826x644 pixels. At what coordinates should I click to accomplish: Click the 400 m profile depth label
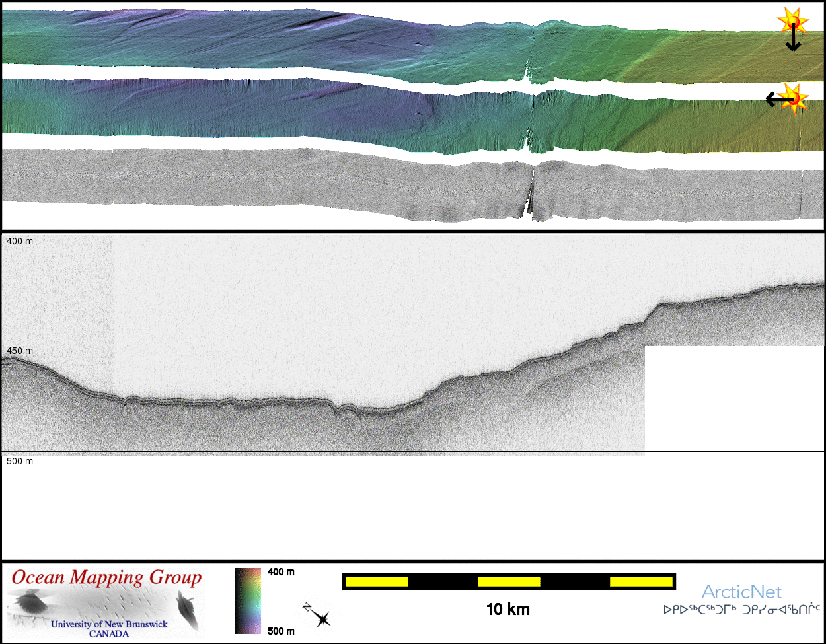pyautogui.click(x=20, y=242)
